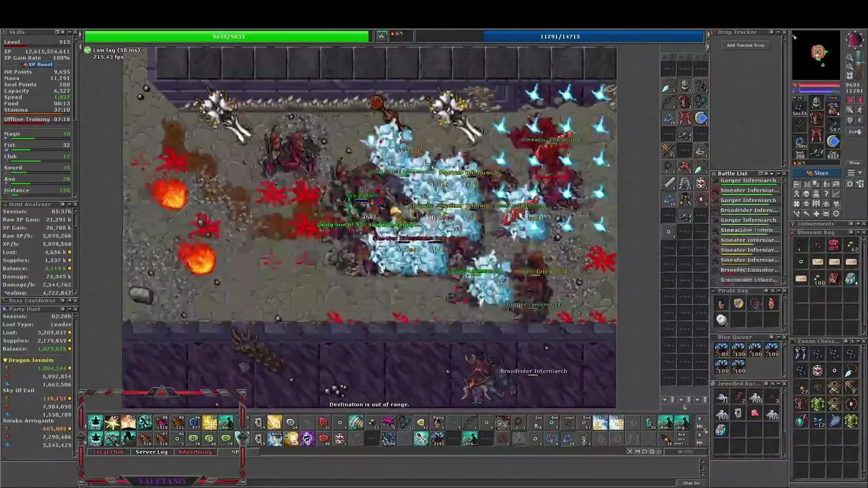Select Sky Of Evil in Party Hunt
Image resolution: width=868 pixels, height=488 pixels.
18,390
